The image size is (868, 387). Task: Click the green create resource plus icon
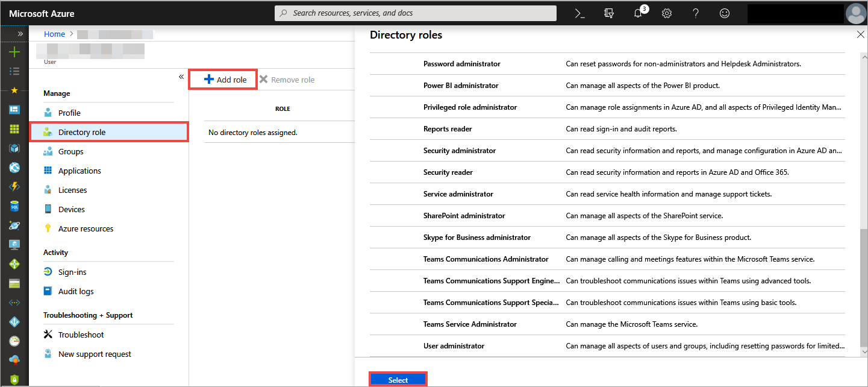14,52
